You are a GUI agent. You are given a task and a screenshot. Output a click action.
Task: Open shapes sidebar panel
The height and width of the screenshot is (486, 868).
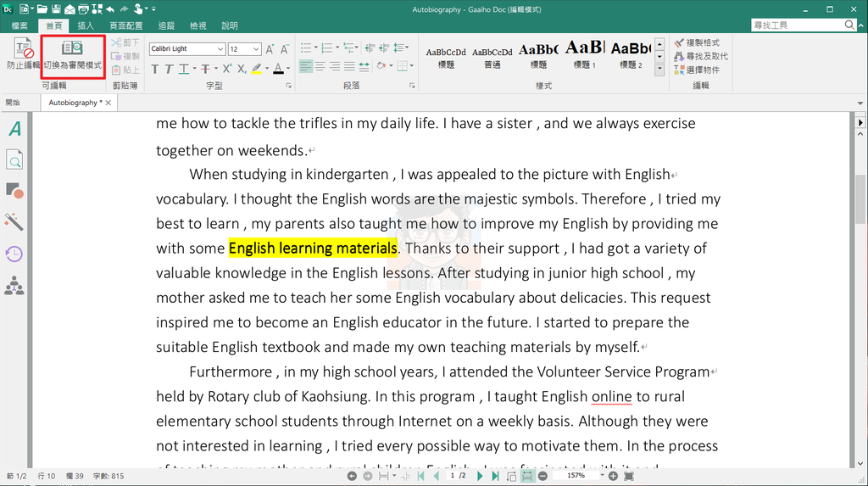coord(15,191)
